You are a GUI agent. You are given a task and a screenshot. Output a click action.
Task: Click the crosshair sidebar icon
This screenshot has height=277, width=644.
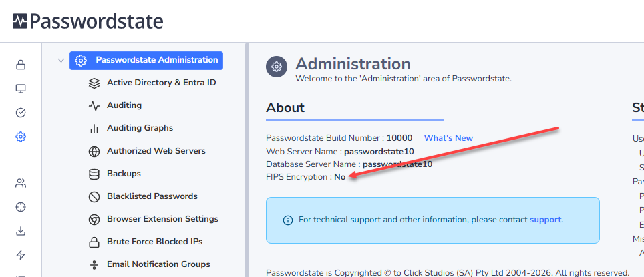[21, 207]
